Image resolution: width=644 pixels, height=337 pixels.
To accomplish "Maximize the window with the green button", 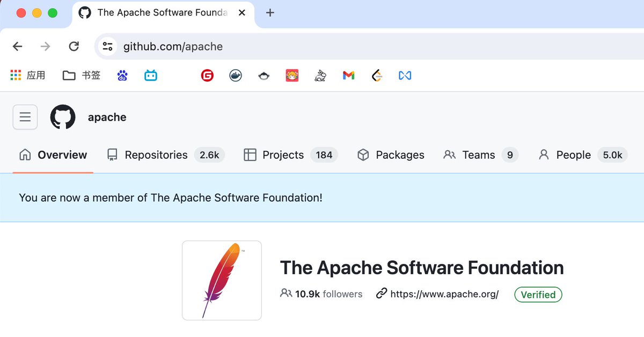I will (x=53, y=13).
